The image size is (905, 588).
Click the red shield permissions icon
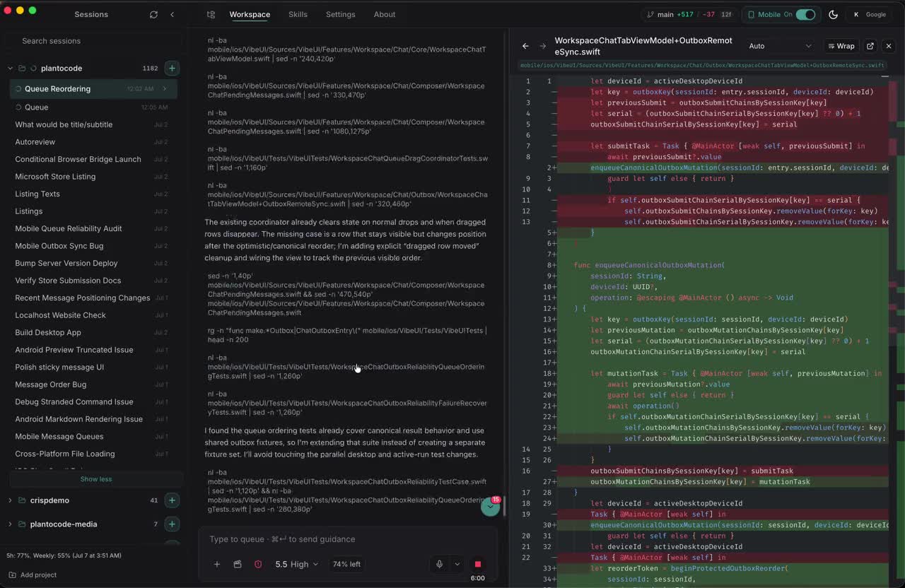point(258,564)
